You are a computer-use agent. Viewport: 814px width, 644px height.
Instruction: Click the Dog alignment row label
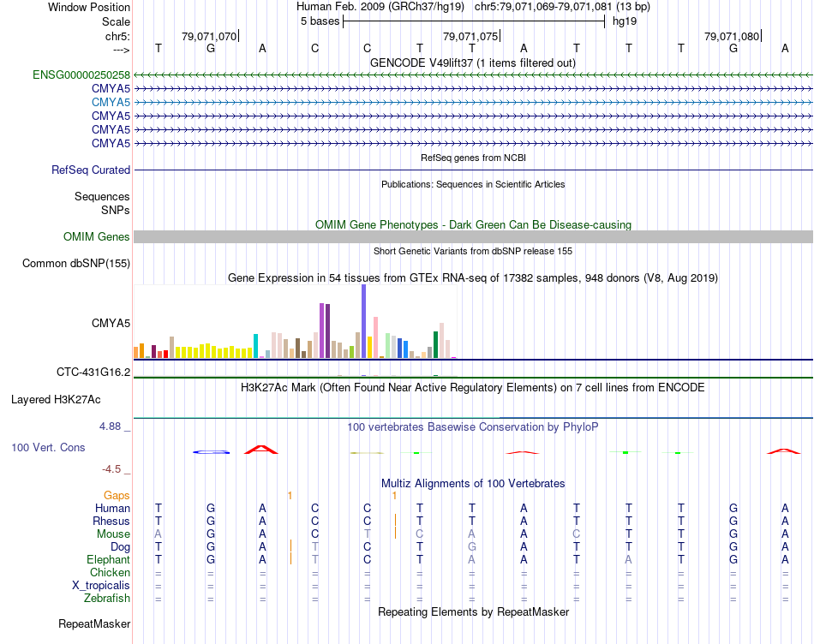pyautogui.click(x=120, y=547)
